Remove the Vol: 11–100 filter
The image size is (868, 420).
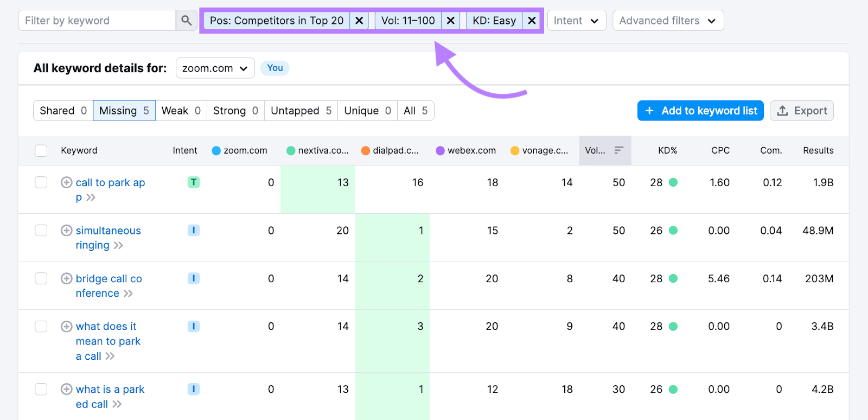pos(450,21)
